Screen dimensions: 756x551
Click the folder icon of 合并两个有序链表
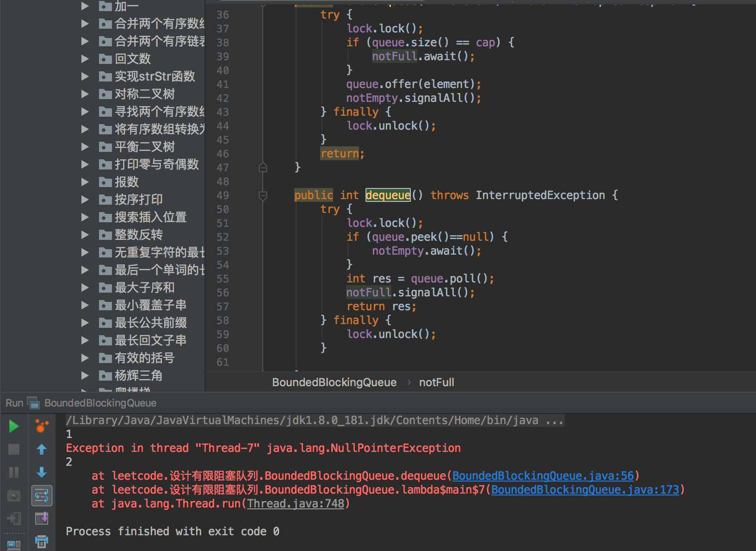click(x=105, y=41)
